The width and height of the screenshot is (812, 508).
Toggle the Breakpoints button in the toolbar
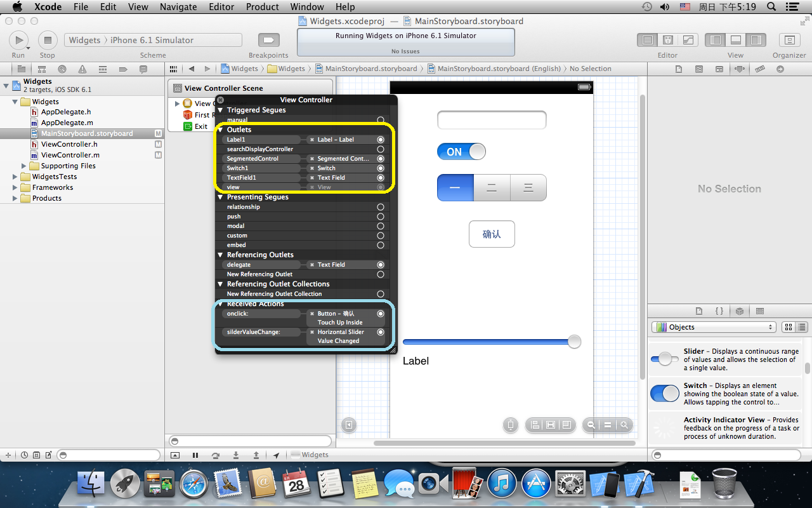268,40
